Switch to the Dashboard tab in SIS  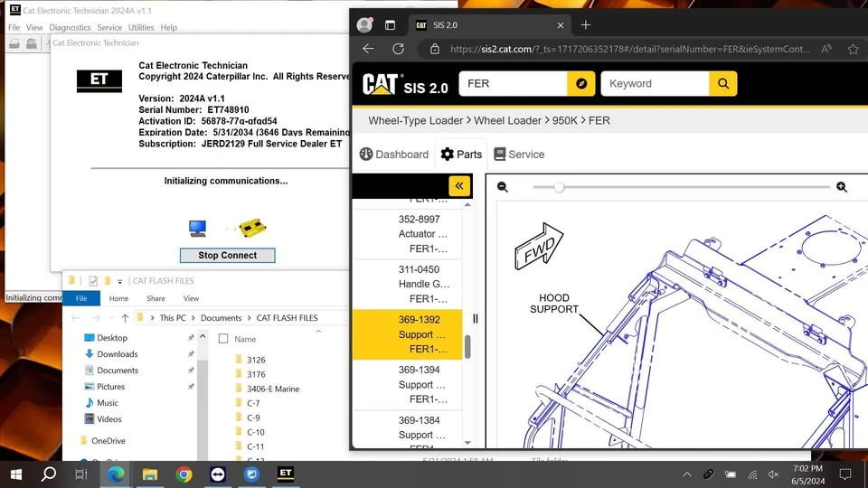(x=394, y=155)
